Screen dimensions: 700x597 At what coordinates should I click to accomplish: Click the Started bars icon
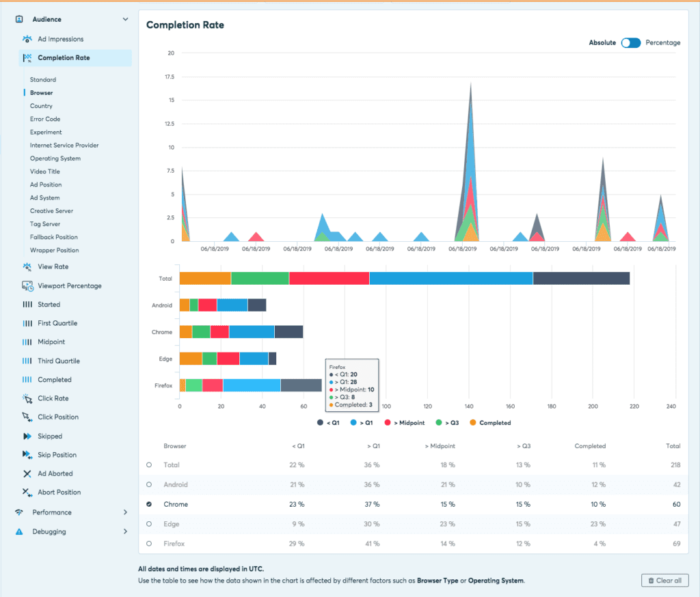click(x=27, y=304)
